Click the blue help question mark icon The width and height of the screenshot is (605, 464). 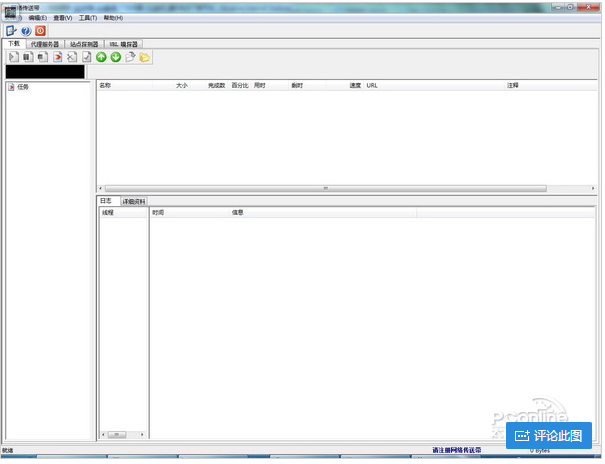point(26,31)
